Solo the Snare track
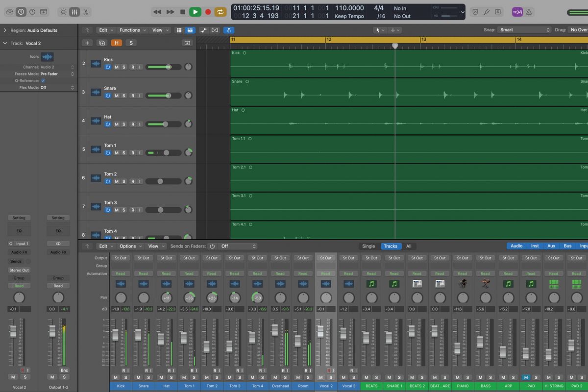This screenshot has height=392, width=588. click(x=123, y=96)
